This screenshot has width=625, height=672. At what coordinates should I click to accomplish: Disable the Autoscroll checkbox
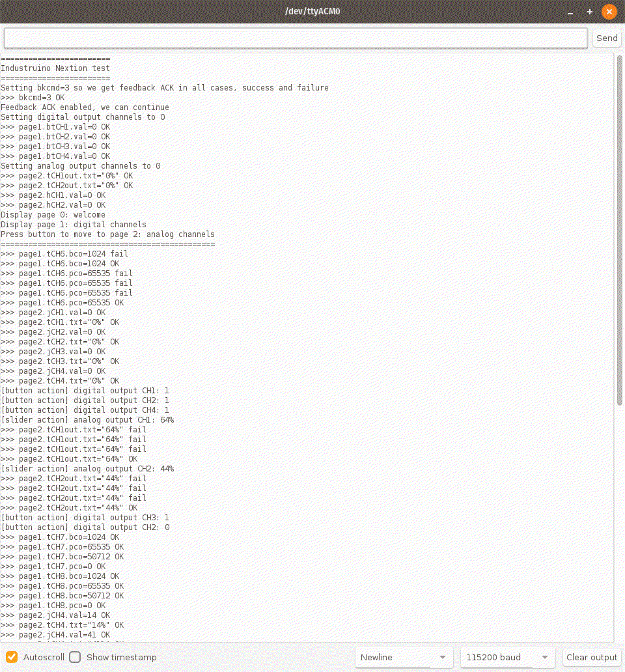click(12, 657)
